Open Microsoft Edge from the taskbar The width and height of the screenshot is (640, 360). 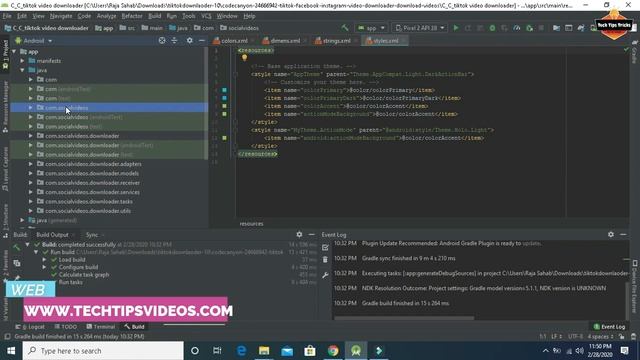pos(241,351)
